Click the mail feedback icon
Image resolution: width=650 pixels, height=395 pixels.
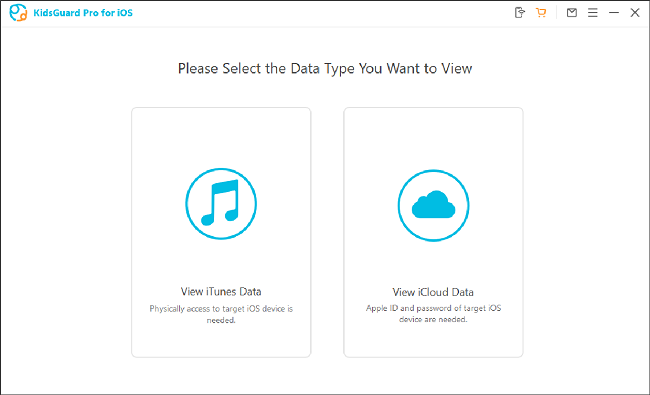coord(572,12)
